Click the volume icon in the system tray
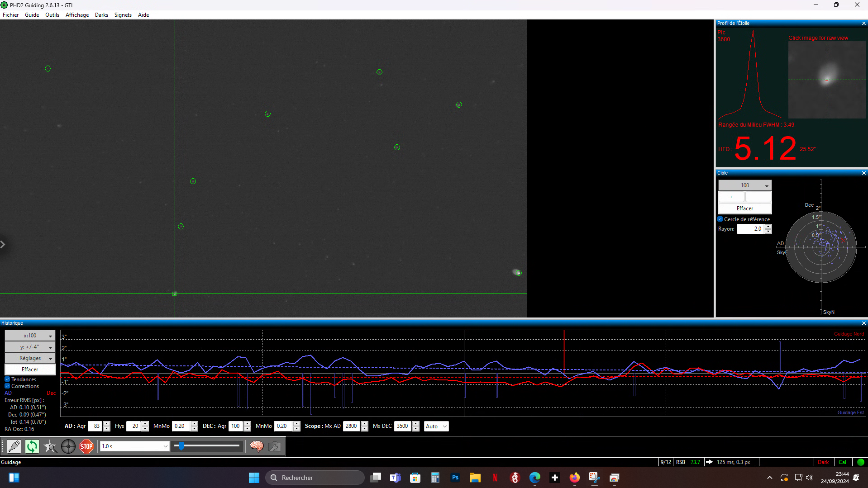868x488 pixels. point(809,478)
